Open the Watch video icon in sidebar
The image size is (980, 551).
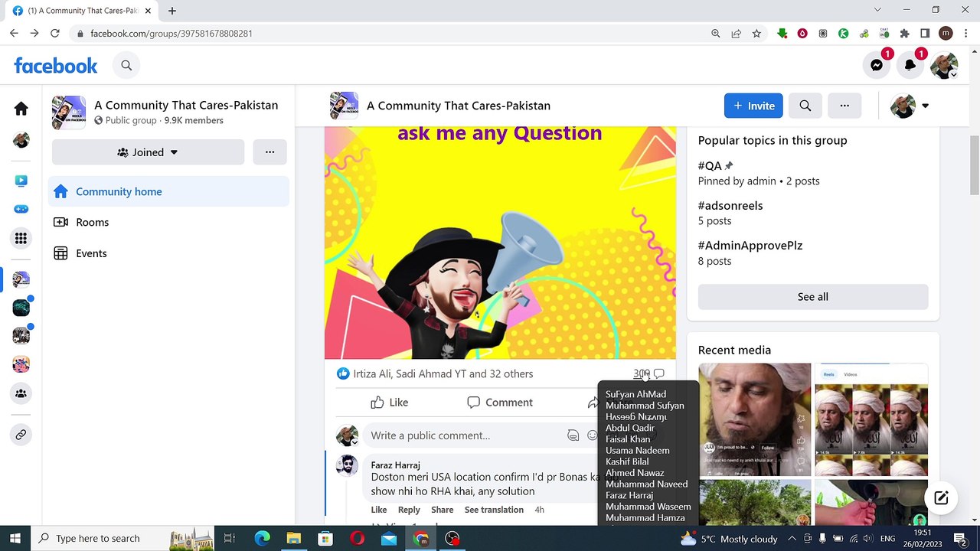[x=21, y=181]
